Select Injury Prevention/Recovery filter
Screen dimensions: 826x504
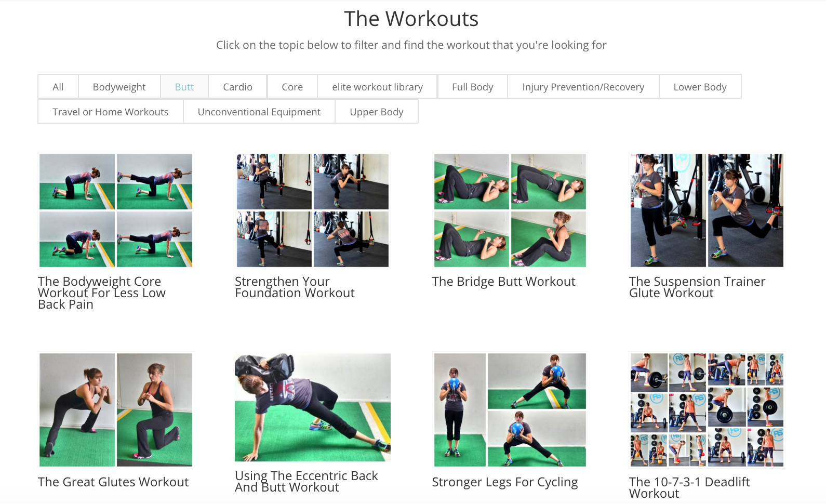tap(583, 87)
